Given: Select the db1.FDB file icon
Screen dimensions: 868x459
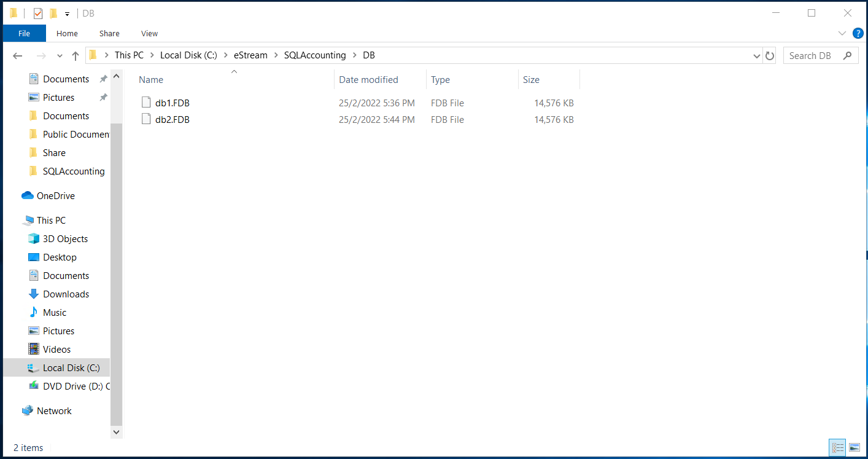Looking at the screenshot, I should (146, 103).
